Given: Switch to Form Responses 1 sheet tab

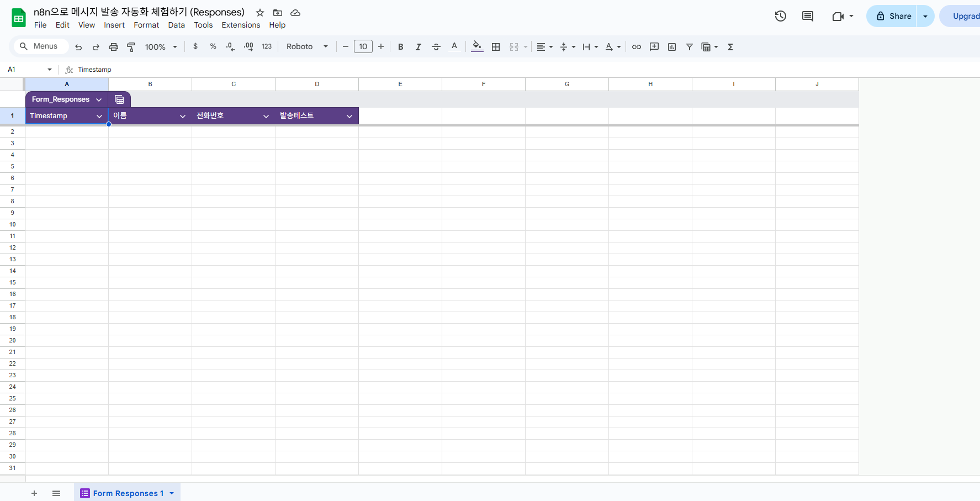Looking at the screenshot, I should (128, 493).
